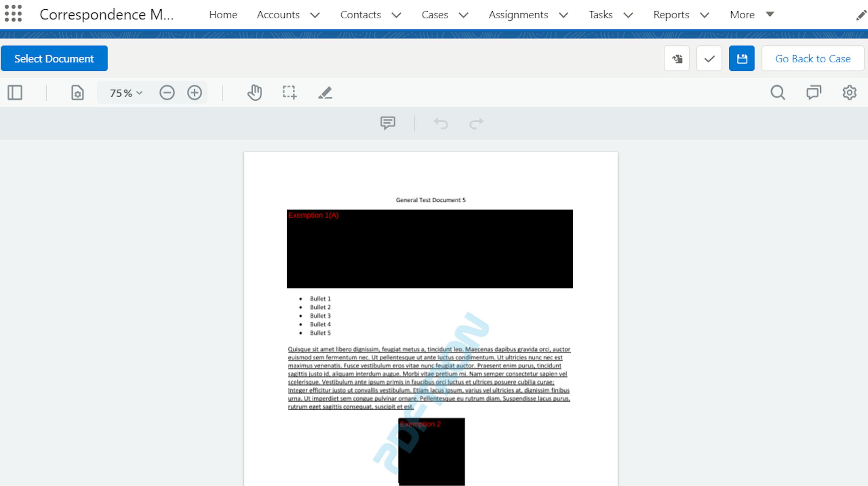868x486 pixels.
Task: Toggle the comments notes panel
Action: tap(813, 93)
